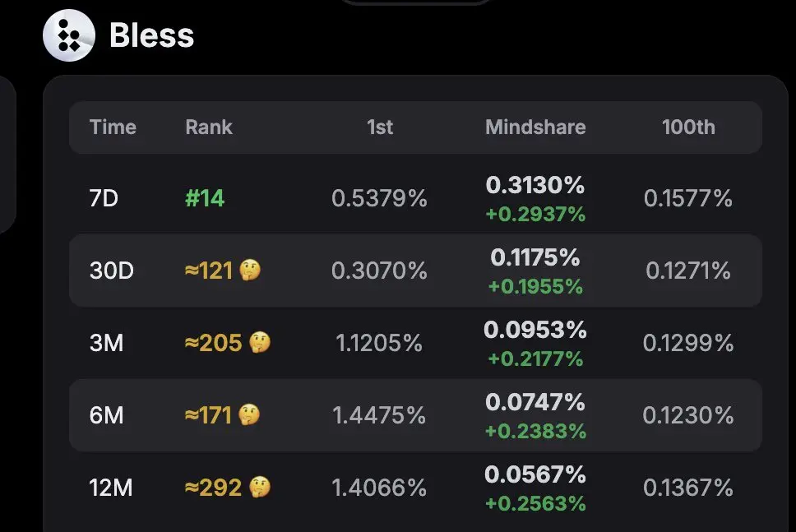Sort by the Rank column header
The width and height of the screenshot is (796, 532).
(209, 127)
